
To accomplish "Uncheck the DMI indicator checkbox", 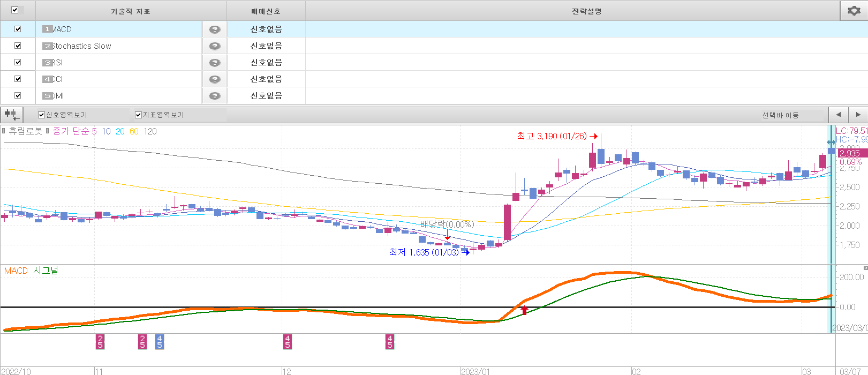I will pyautogui.click(x=18, y=95).
